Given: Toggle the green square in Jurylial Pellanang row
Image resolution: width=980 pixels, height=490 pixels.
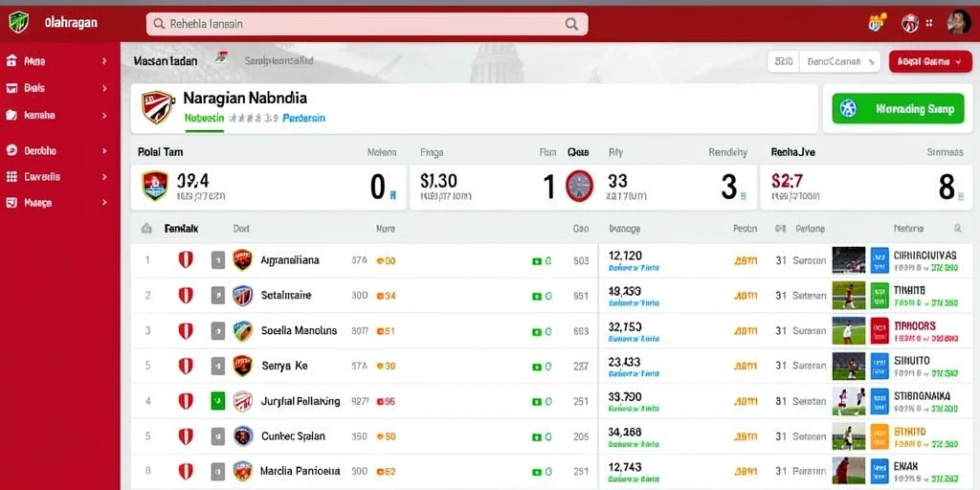Looking at the screenshot, I should coord(217,401).
